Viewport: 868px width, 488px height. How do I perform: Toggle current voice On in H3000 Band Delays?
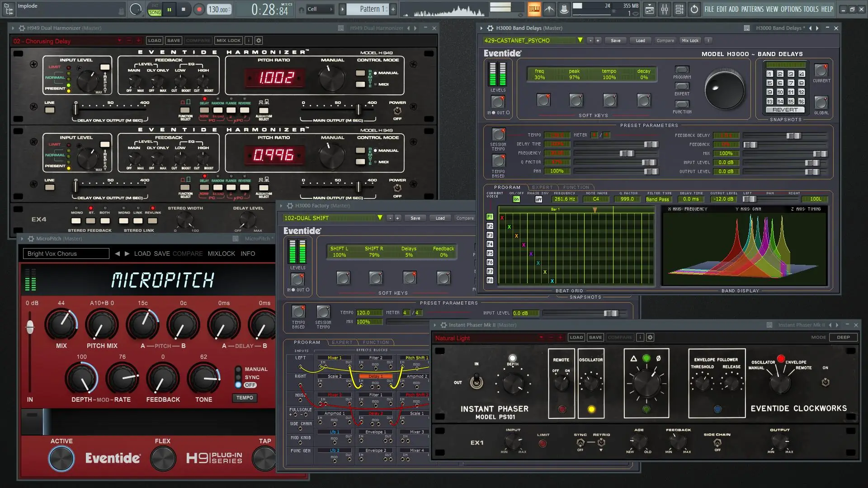(516, 199)
